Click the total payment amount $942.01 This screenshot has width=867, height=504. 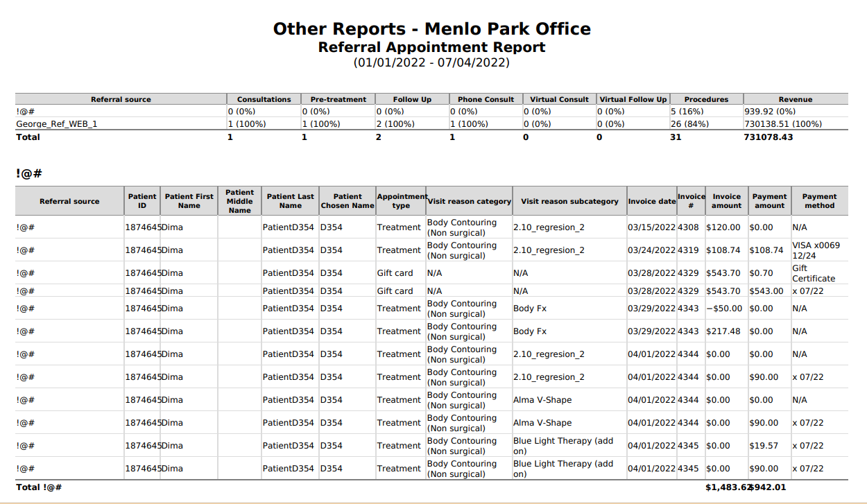768,487
